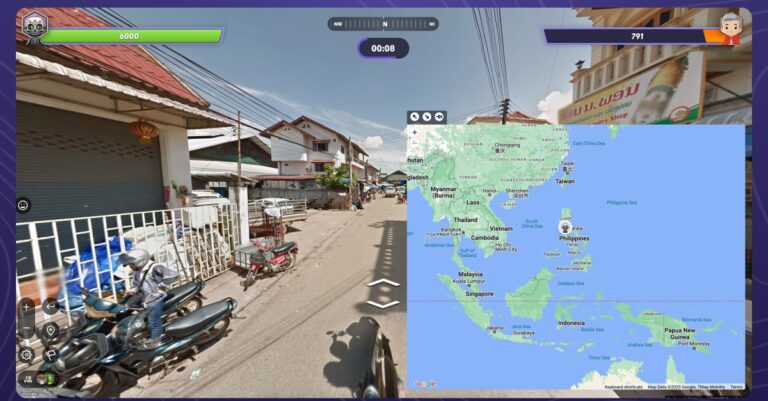Click the Google logo on the map
Image resolution: width=768 pixels, height=401 pixels.
[423, 384]
